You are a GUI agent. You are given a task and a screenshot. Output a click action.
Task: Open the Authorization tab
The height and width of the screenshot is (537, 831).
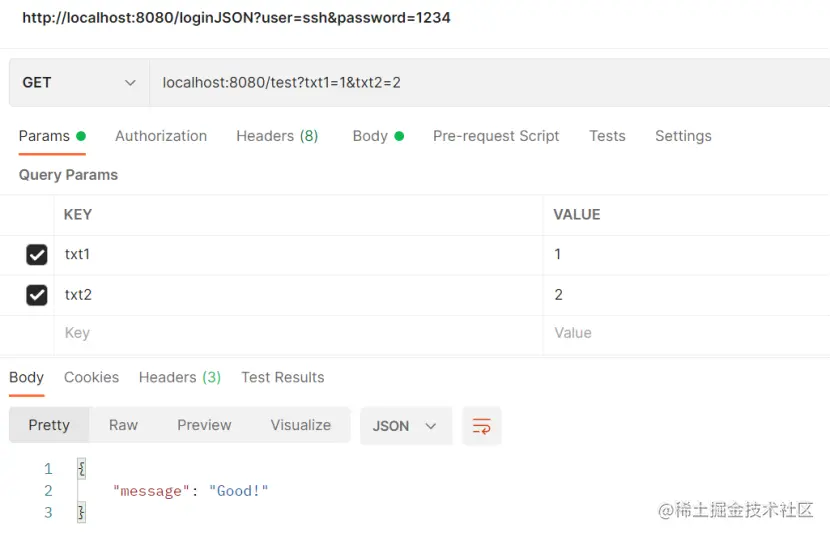(x=161, y=136)
